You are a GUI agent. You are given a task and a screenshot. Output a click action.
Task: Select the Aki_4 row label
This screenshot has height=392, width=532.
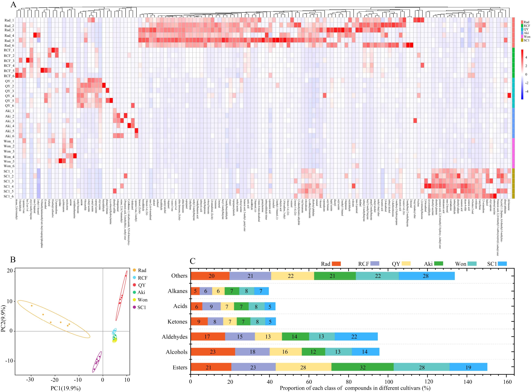click(10, 126)
